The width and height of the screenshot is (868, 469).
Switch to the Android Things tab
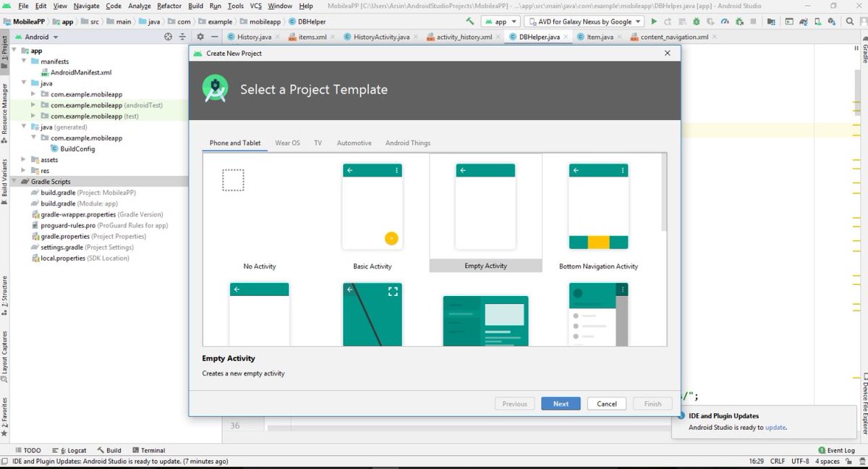click(x=407, y=143)
